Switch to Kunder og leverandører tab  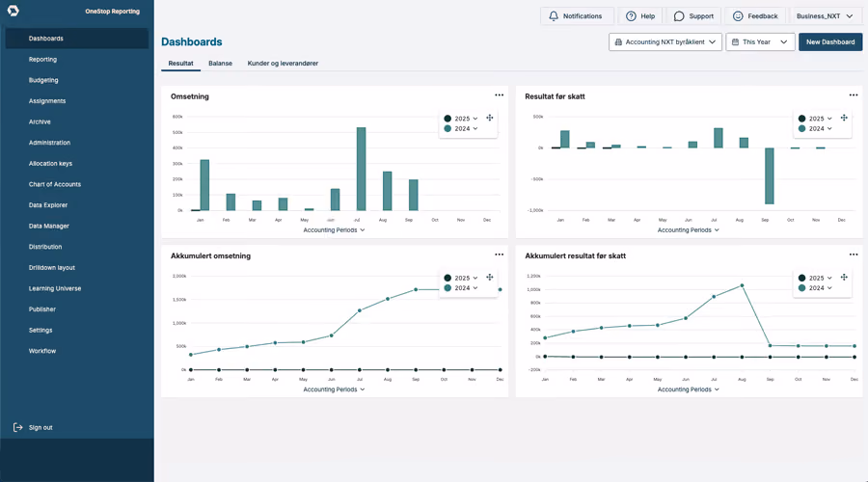click(x=283, y=63)
